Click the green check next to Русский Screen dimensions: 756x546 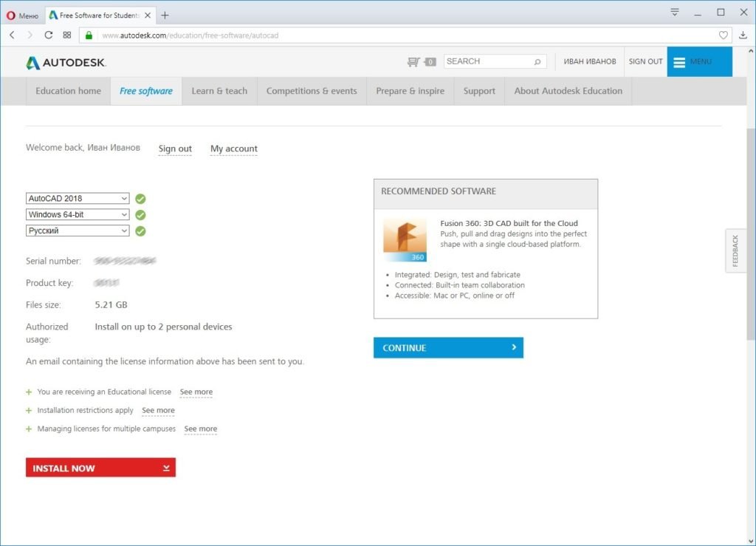pos(140,231)
